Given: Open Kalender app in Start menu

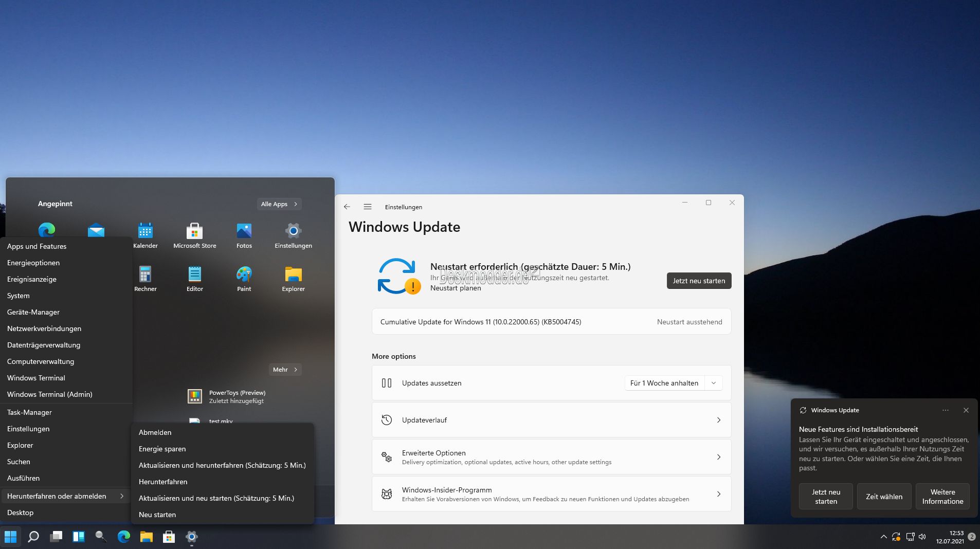Looking at the screenshot, I should [x=146, y=236].
